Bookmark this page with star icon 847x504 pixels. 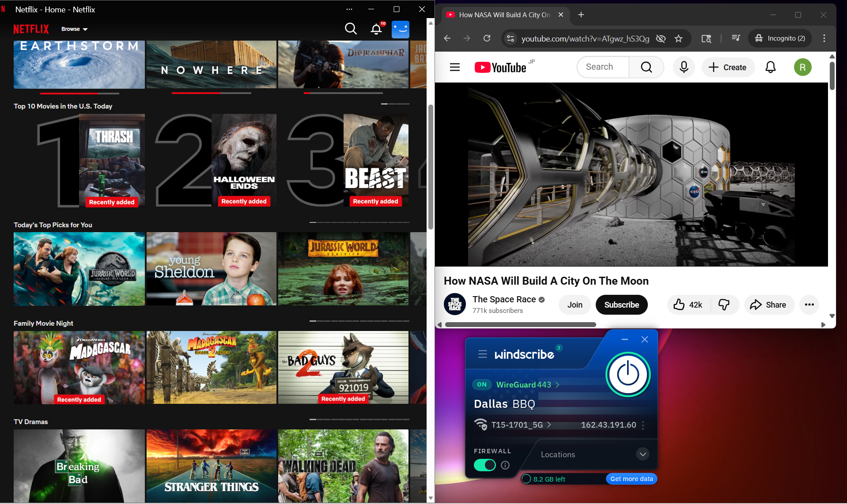pyautogui.click(x=679, y=38)
